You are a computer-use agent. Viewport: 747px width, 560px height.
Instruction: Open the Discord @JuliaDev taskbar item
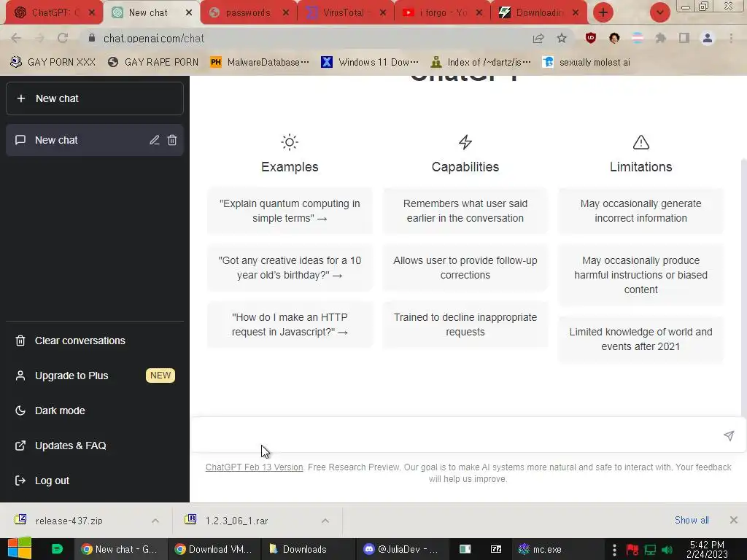pyautogui.click(x=402, y=549)
